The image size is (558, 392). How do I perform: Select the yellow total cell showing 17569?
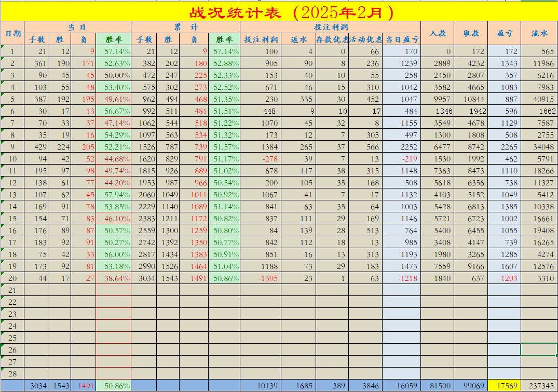(503, 386)
